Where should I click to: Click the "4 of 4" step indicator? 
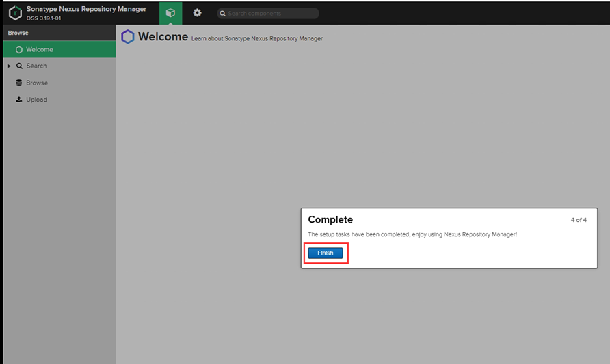click(x=579, y=220)
